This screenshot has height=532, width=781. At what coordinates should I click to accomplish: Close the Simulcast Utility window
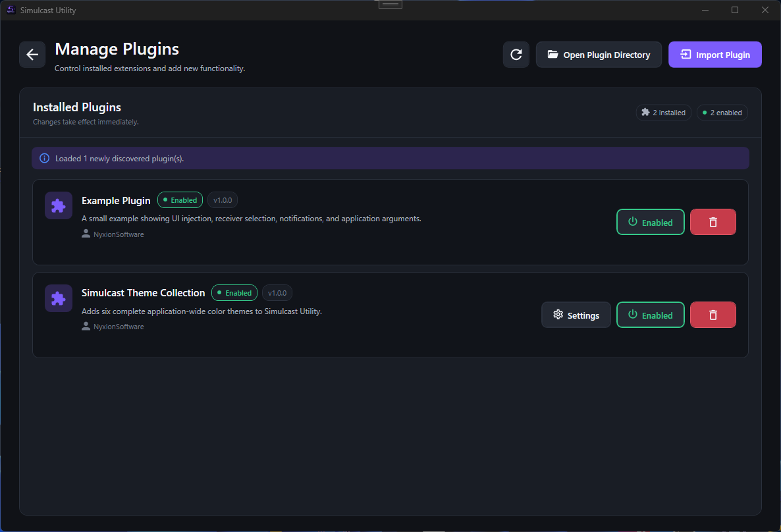[765, 10]
